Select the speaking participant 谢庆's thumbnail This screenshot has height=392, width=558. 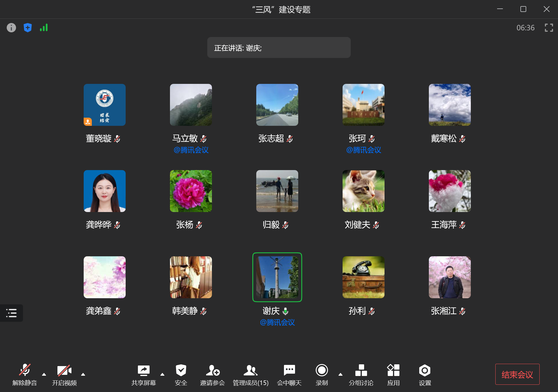coord(277,277)
